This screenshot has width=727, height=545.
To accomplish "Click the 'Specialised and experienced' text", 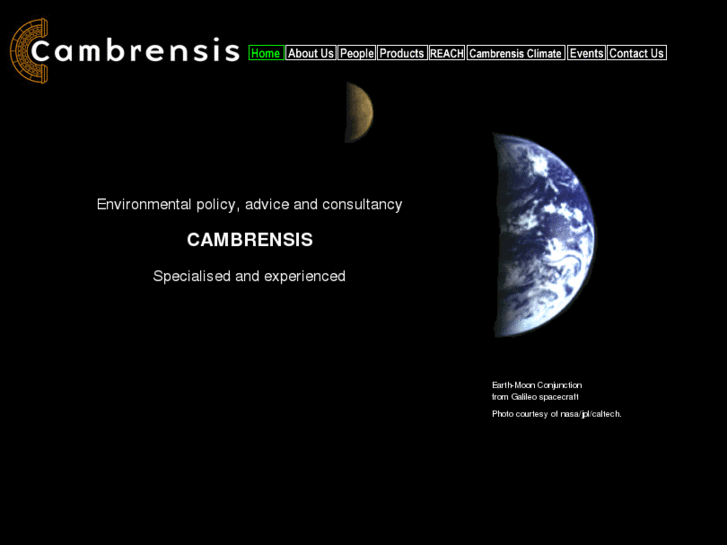I will pos(249,276).
